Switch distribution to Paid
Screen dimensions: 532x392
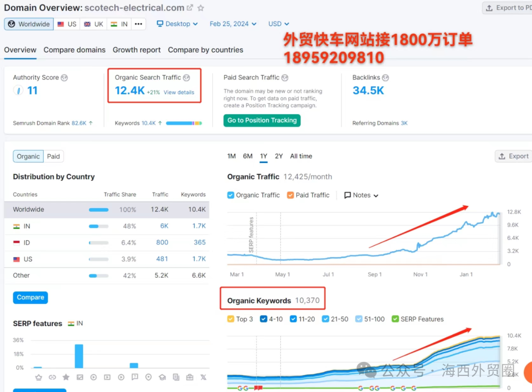click(53, 156)
